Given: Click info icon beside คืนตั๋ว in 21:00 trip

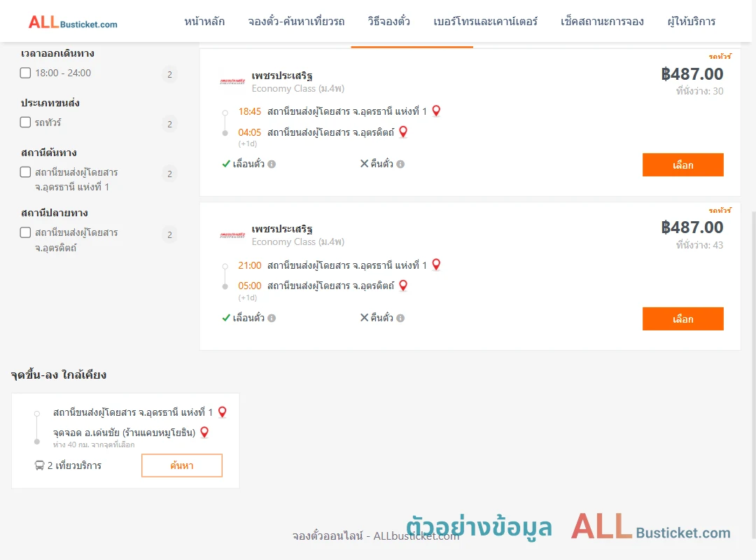Looking at the screenshot, I should [400, 318].
